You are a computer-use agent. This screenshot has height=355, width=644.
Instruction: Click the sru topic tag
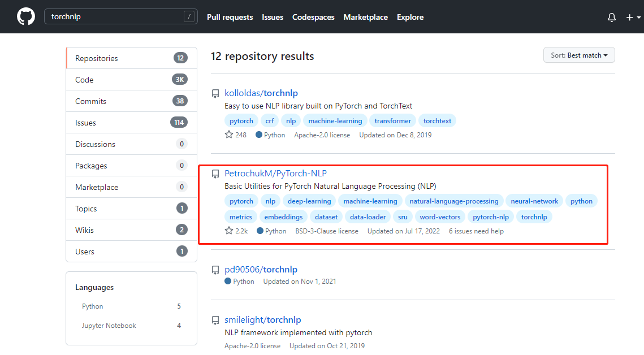403,217
